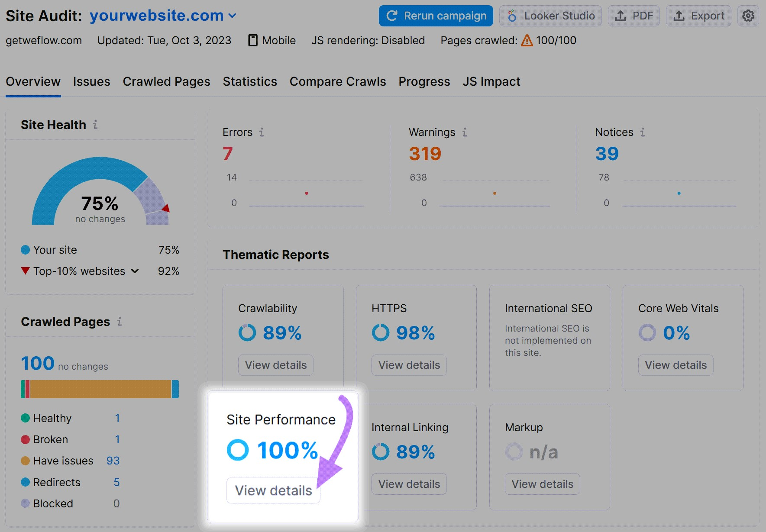
Task: Switch to the Issues tab
Action: point(91,81)
